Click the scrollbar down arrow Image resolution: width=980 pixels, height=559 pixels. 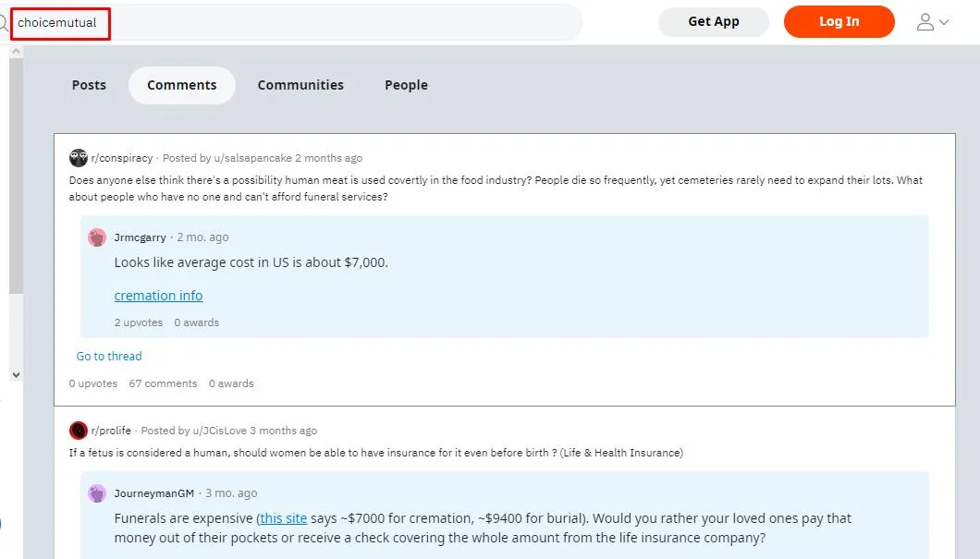pyautogui.click(x=17, y=375)
